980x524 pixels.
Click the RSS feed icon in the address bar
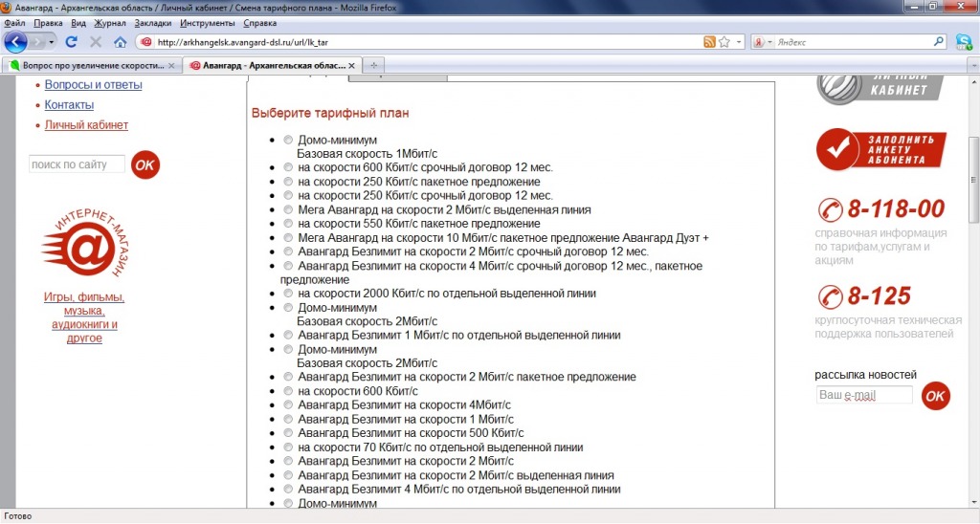click(709, 42)
